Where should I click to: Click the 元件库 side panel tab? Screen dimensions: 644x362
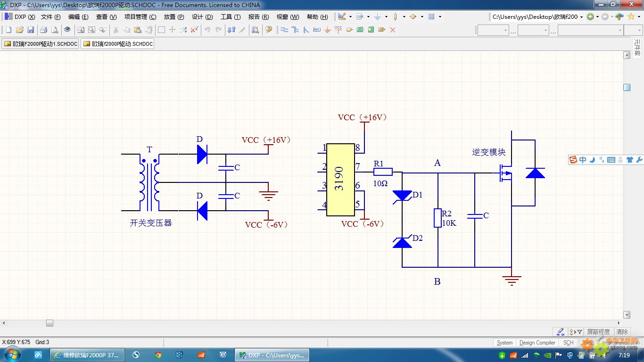(x=637, y=48)
